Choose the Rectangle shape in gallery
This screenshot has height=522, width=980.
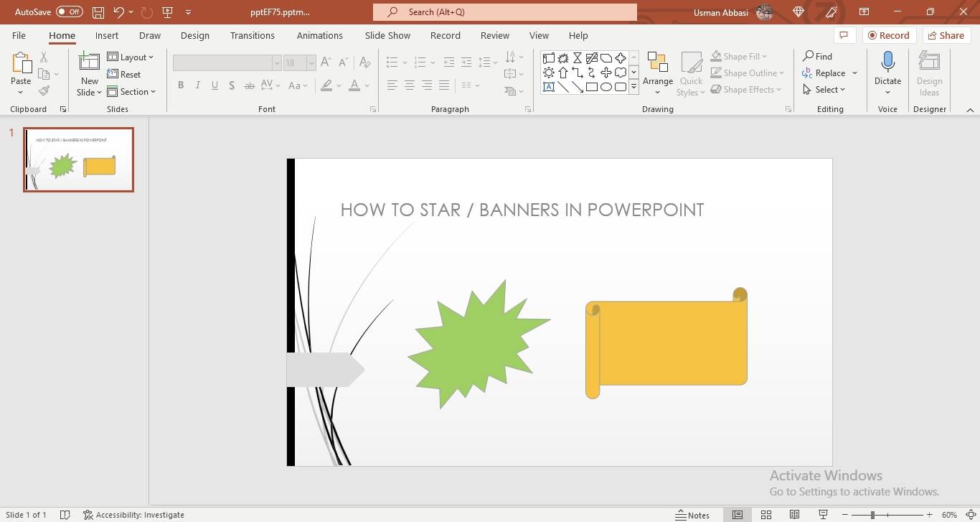coord(592,87)
